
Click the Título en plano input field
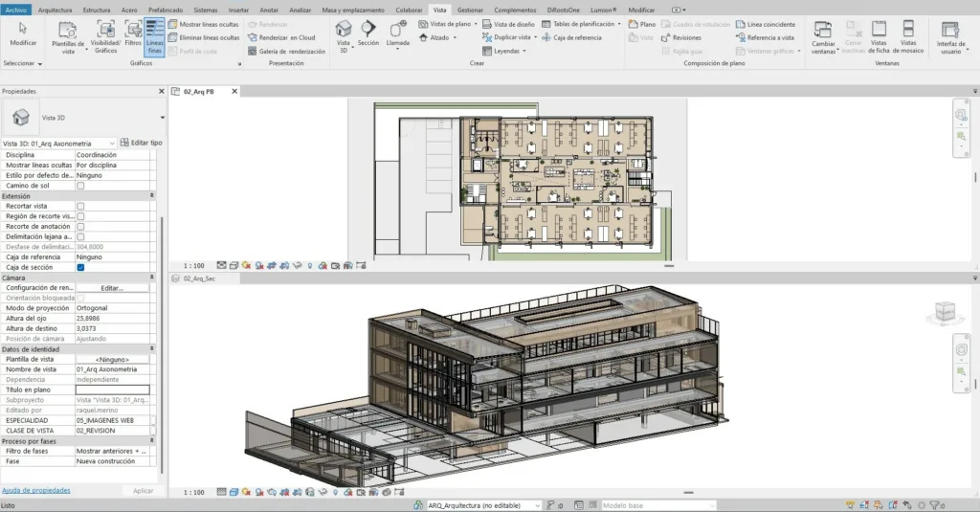(112, 390)
